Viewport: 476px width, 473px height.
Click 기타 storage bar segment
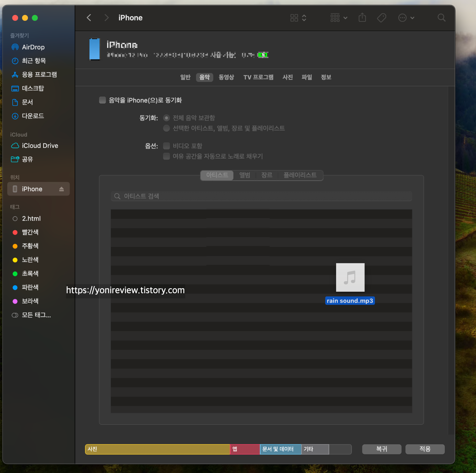tap(315, 449)
